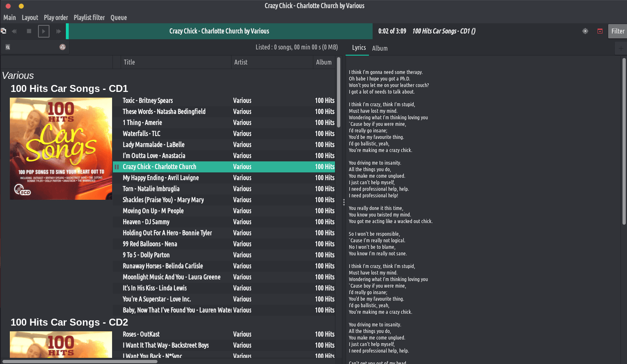Skip to the previous track
Viewport: 627px width, 364px height.
[14, 31]
